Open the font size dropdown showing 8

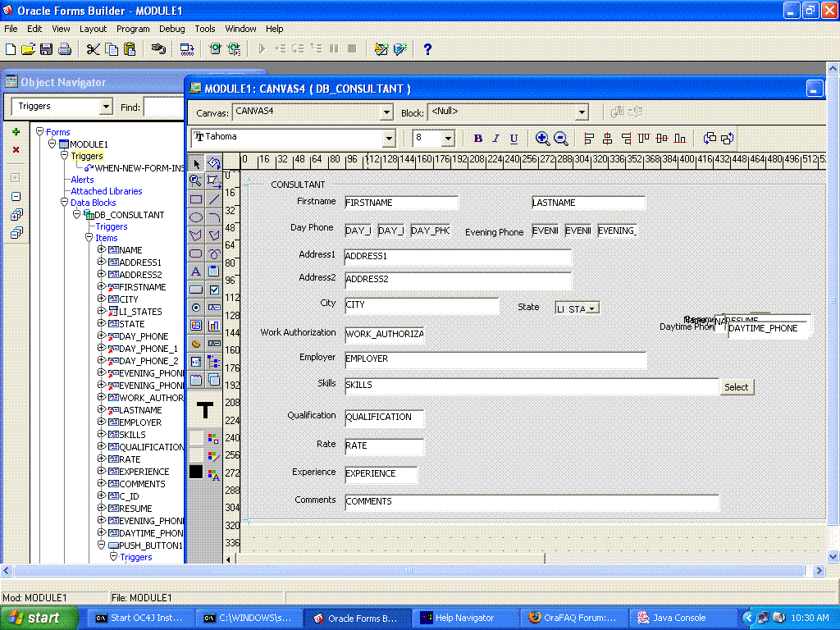[x=449, y=139]
